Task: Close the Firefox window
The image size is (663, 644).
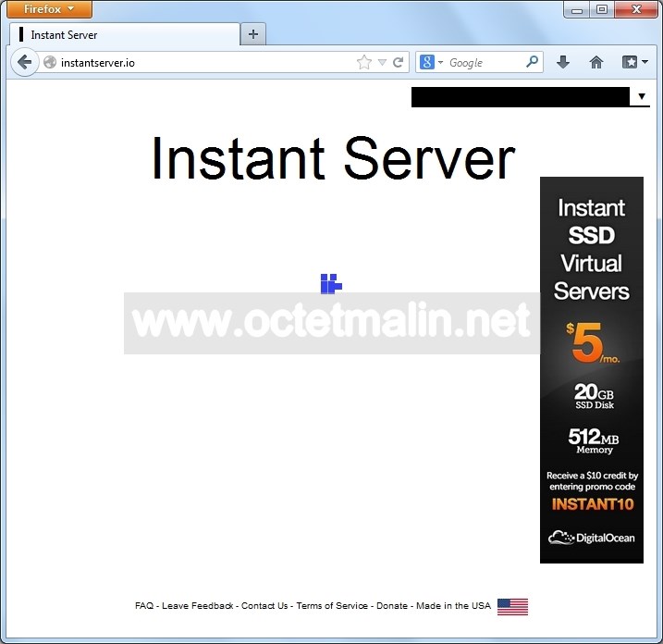Action: 636,9
